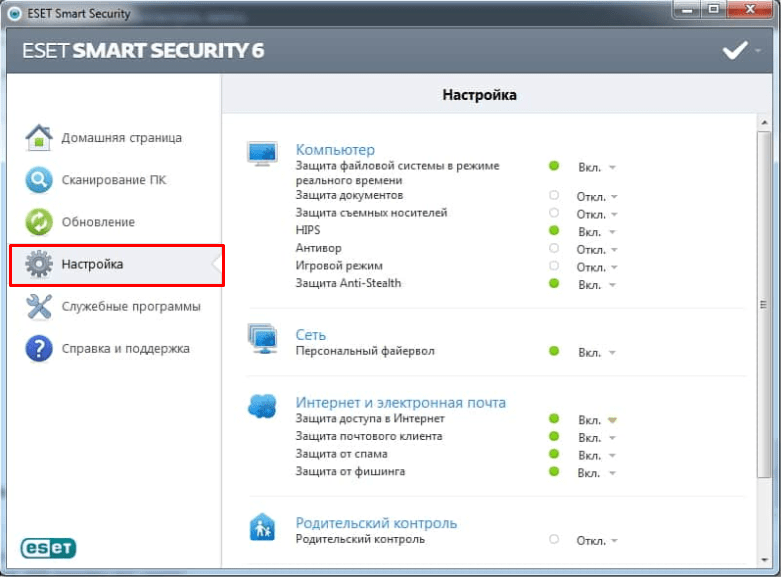Click the monitor icon beside Компьютер
This screenshot has height=577, width=781.
[x=262, y=153]
